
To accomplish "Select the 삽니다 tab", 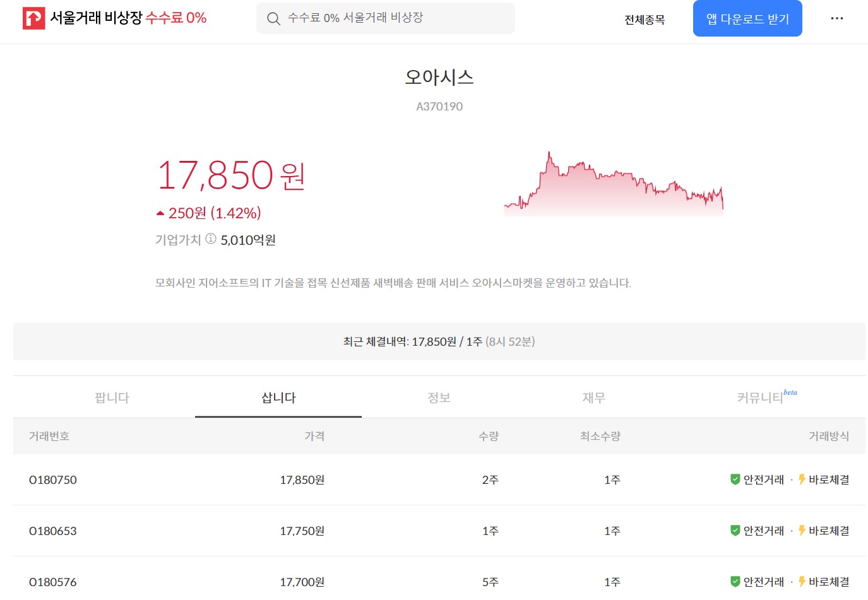I will click(278, 397).
